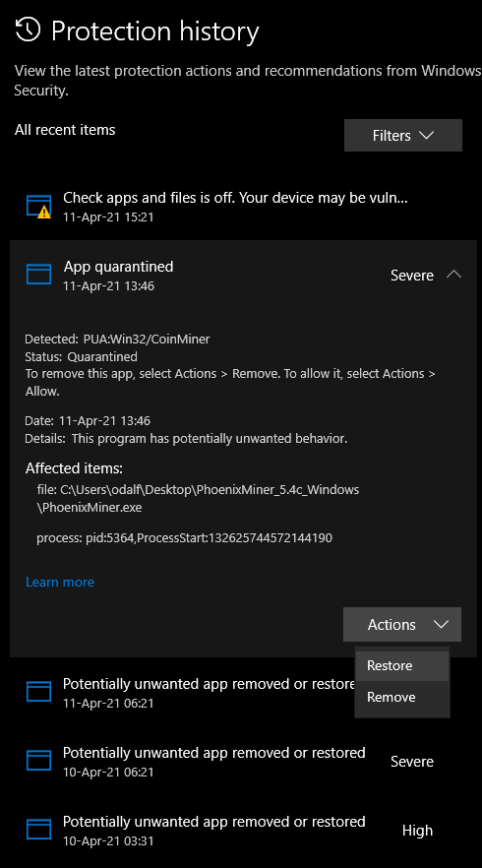Open the Actions dropdown button
Image resolution: width=482 pixels, height=868 pixels.
point(402,624)
